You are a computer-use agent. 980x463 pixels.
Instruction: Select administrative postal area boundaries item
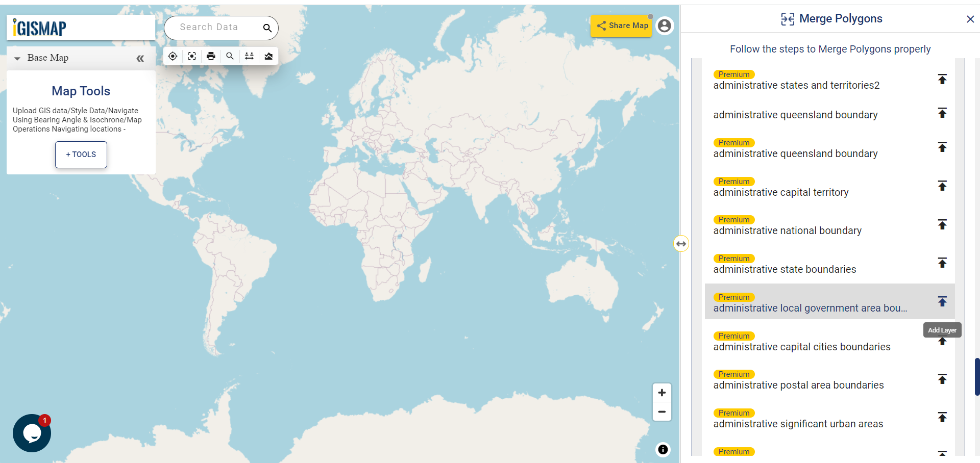(798, 385)
